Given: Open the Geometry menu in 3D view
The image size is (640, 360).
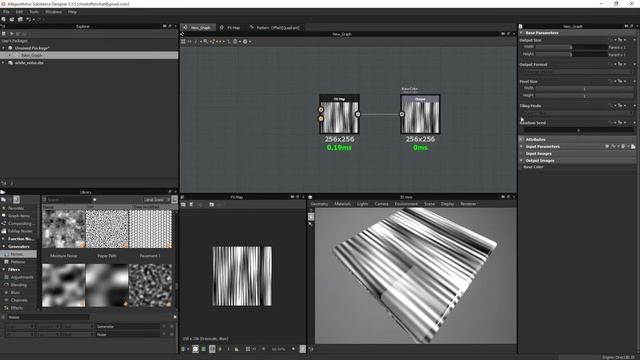Looking at the screenshot, I should [319, 204].
